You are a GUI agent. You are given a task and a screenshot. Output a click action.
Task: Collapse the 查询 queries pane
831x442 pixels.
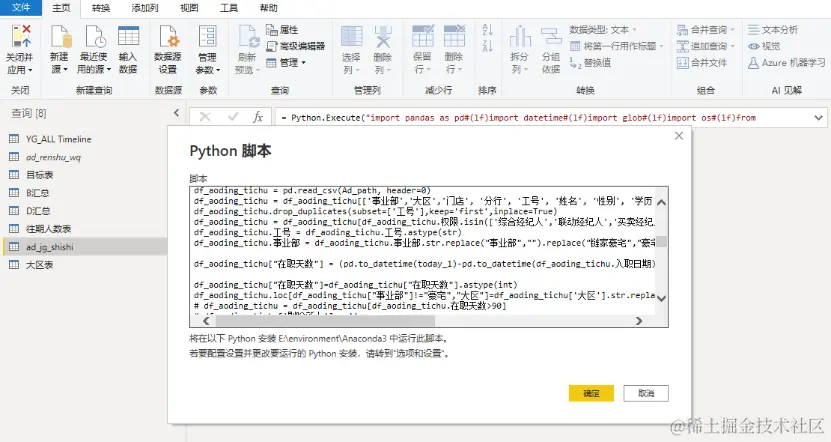point(176,113)
